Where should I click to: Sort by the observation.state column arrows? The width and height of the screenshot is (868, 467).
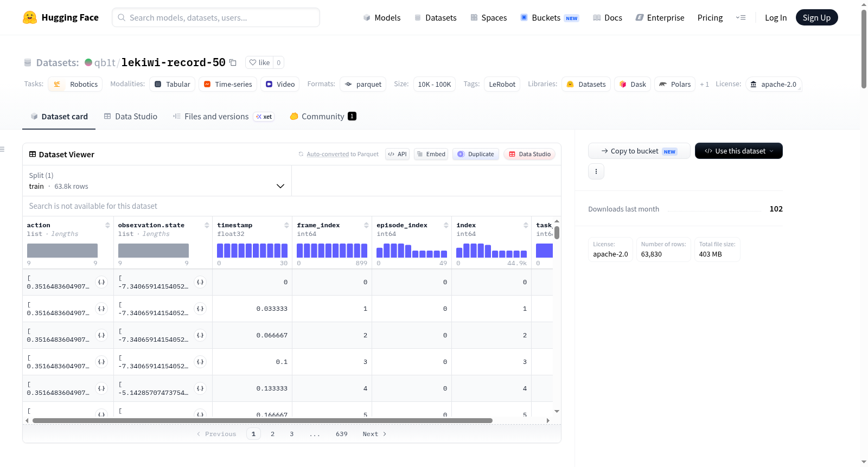[x=207, y=225]
